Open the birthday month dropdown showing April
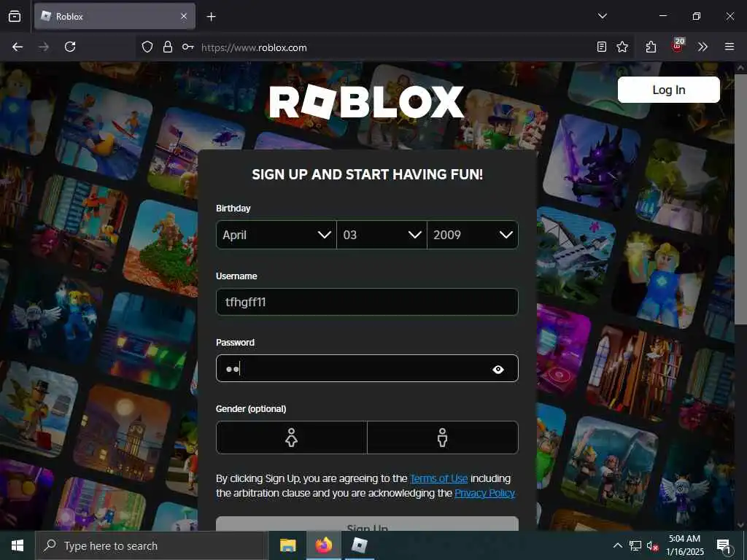This screenshot has width=747, height=560. tap(276, 235)
